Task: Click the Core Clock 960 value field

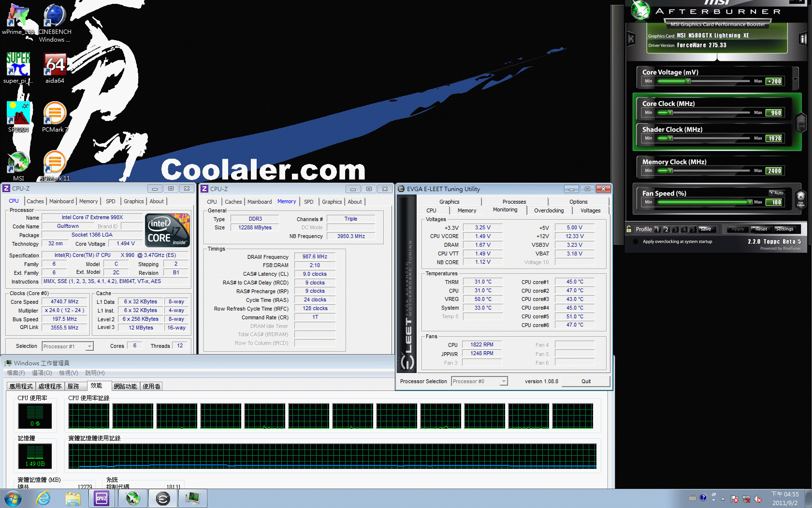Action: point(774,113)
